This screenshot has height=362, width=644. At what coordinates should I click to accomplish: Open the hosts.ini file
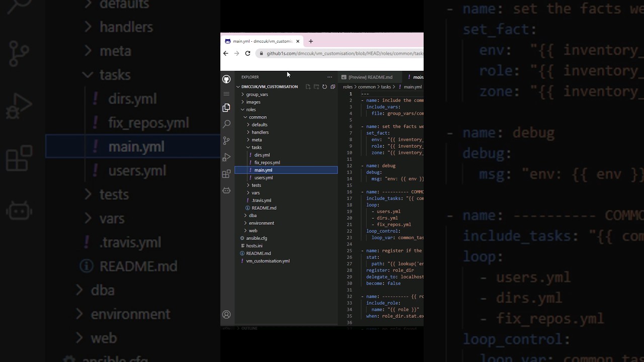(254, 245)
